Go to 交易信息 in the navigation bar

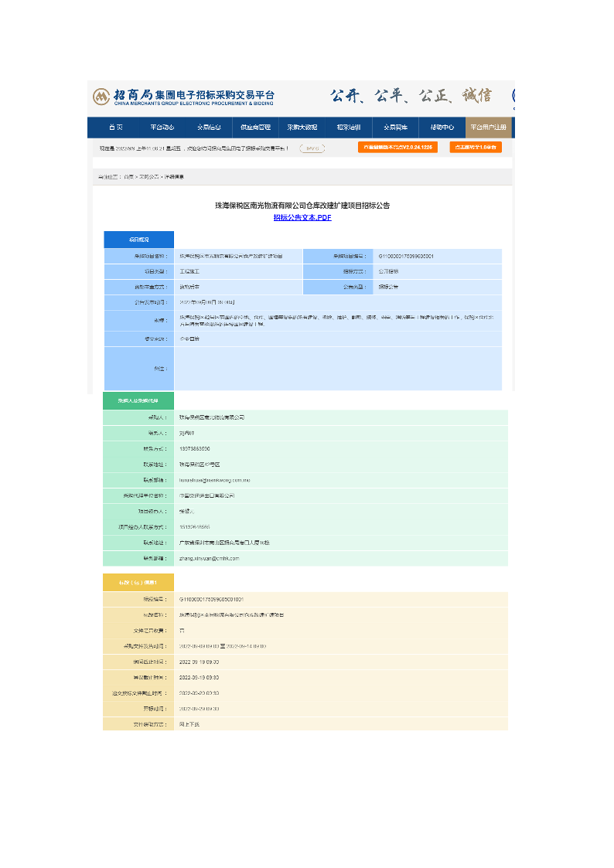click(209, 128)
